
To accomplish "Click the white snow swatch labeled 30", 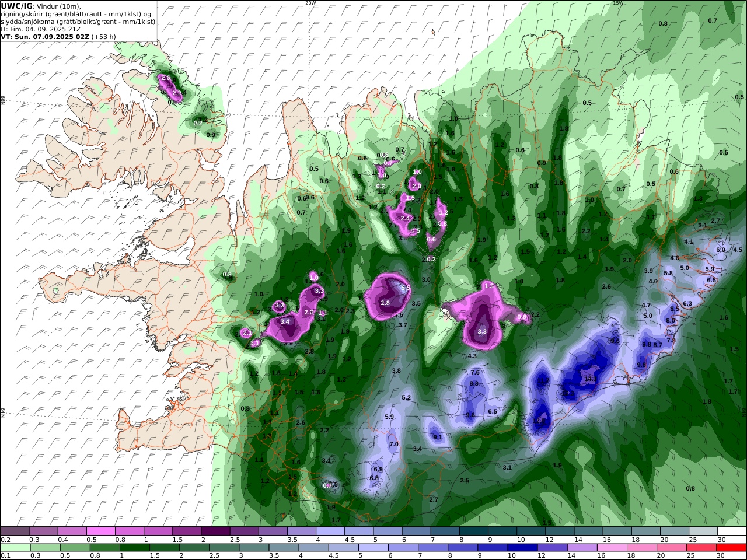I will tap(732, 531).
